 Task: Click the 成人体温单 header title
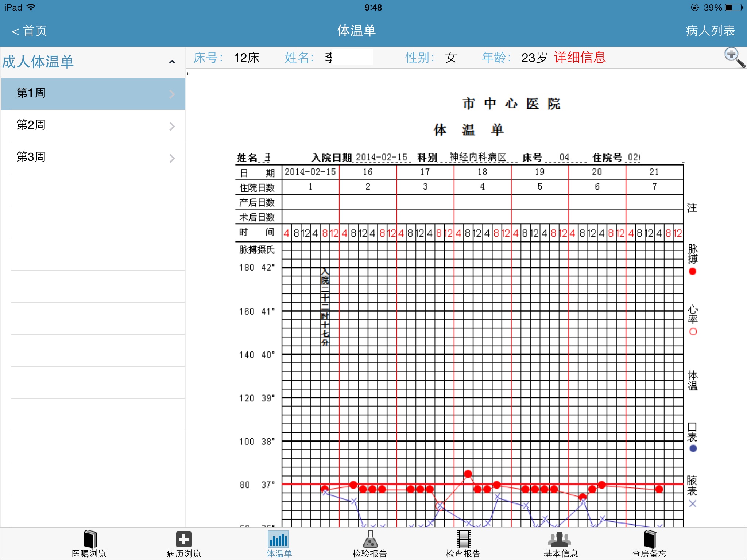[x=38, y=62]
